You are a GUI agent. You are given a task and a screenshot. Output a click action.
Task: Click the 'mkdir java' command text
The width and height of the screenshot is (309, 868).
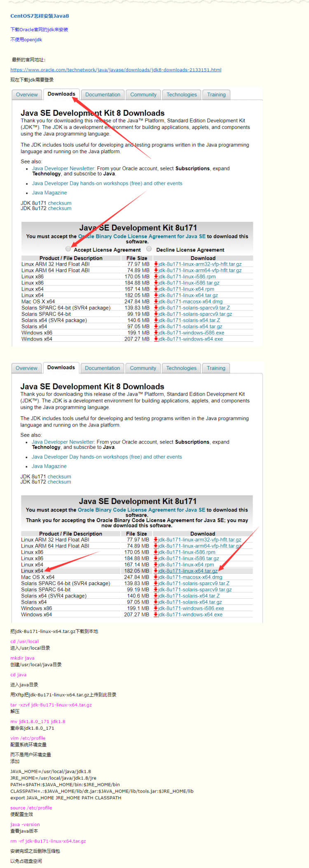click(x=22, y=658)
